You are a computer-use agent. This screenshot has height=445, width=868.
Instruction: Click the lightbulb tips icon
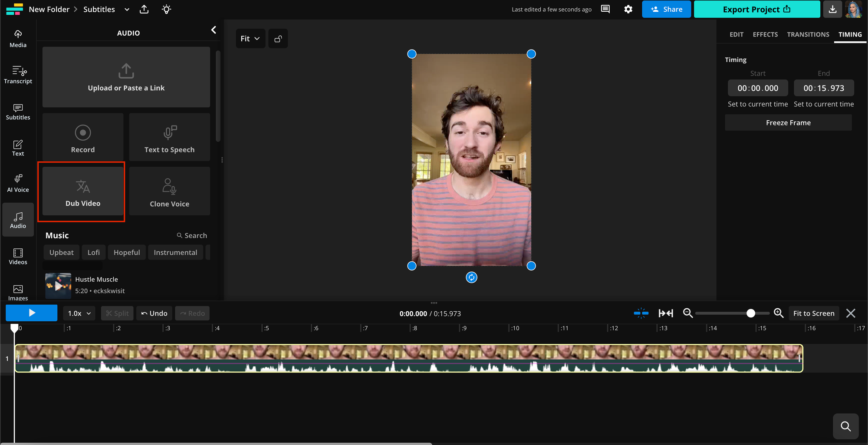167,9
